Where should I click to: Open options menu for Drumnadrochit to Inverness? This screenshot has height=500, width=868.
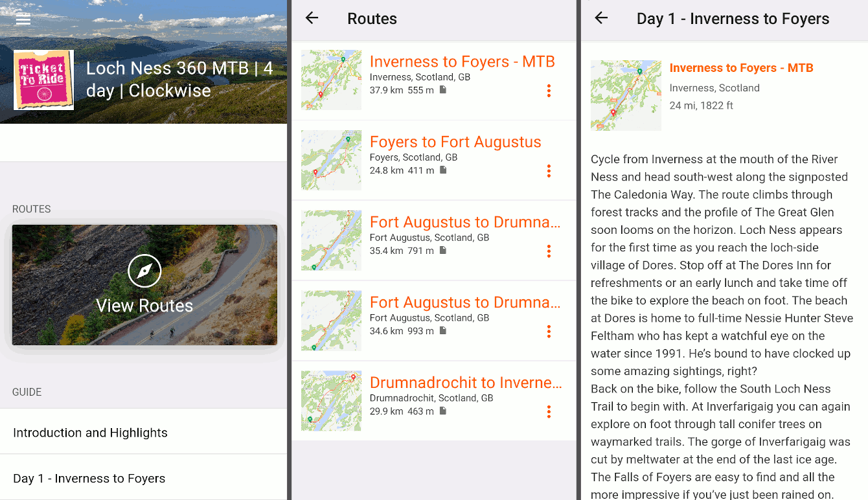549,411
